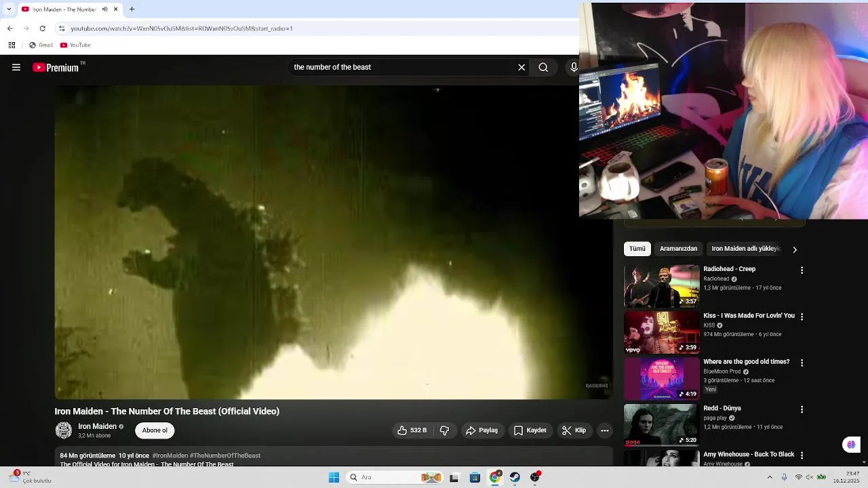This screenshot has height=488, width=868.
Task: Open the weather widget on taskbar
Action: [x=31, y=477]
